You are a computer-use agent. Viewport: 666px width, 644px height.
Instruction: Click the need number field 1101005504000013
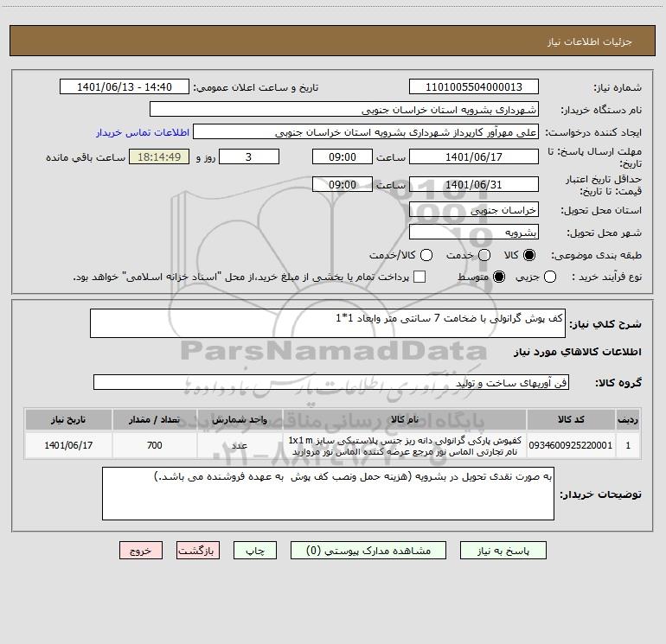[x=474, y=87]
